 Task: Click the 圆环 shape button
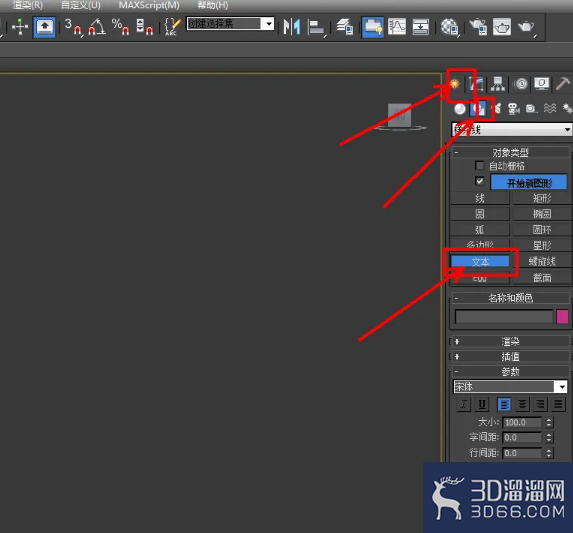[542, 229]
